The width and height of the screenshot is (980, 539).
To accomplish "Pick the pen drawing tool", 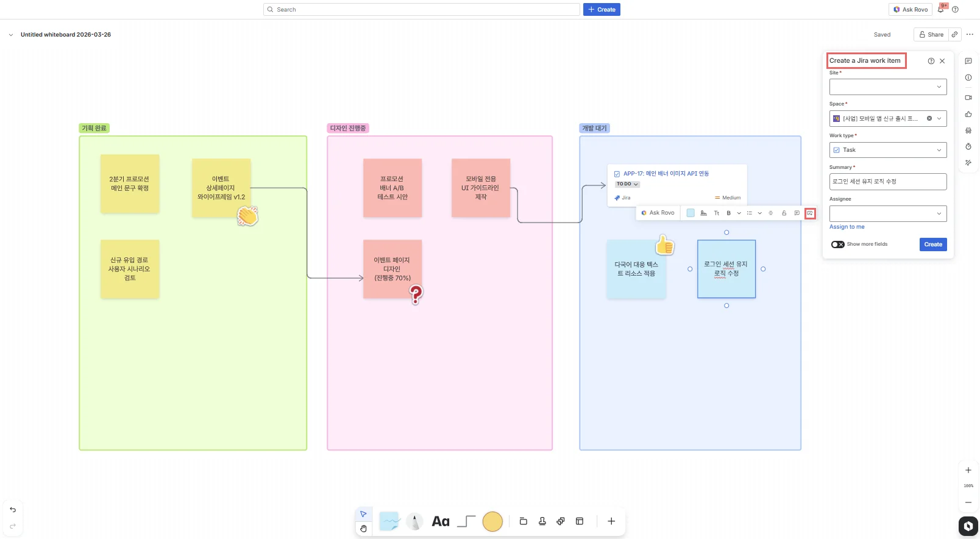I will point(414,521).
